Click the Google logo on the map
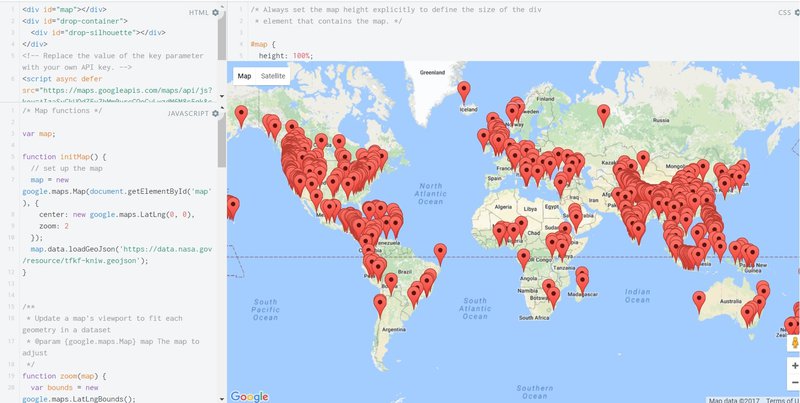The image size is (800, 403). click(249, 396)
